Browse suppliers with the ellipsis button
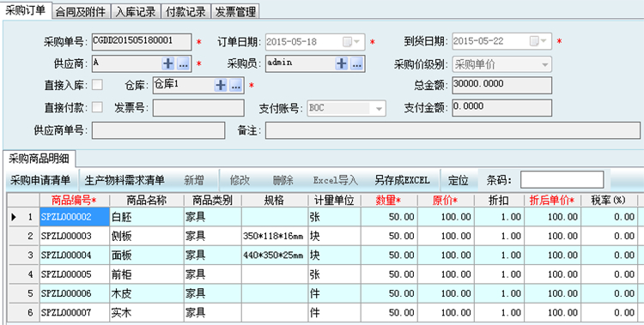644x325 pixels. [x=183, y=63]
